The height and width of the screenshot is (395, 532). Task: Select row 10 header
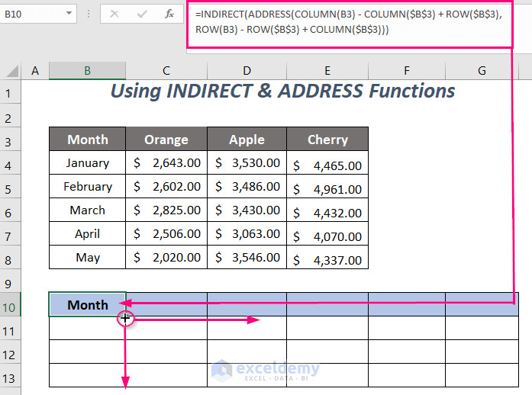(x=11, y=305)
